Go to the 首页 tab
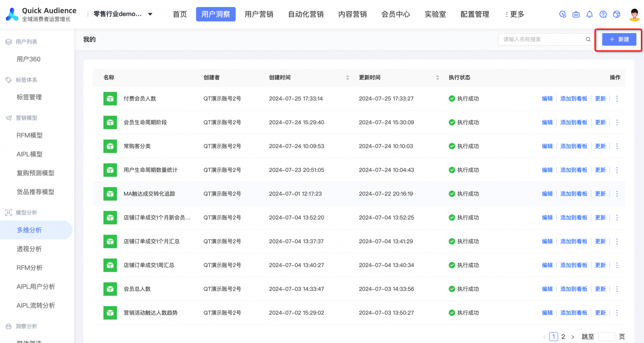The height and width of the screenshot is (343, 644). (180, 14)
